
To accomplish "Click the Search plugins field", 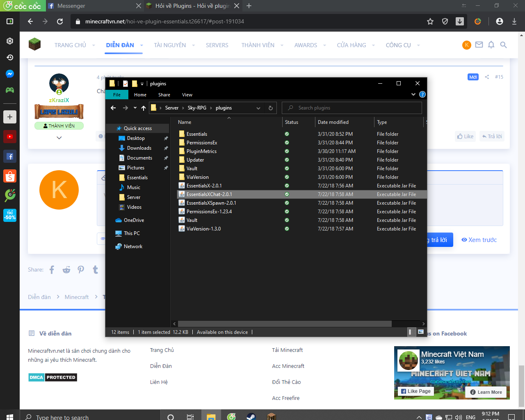I will pyautogui.click(x=352, y=108).
